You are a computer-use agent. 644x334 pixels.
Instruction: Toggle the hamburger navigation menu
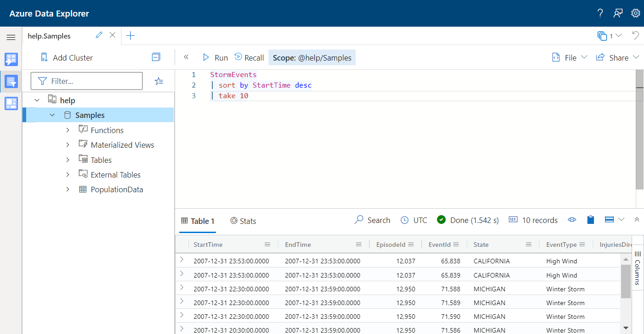[11, 37]
